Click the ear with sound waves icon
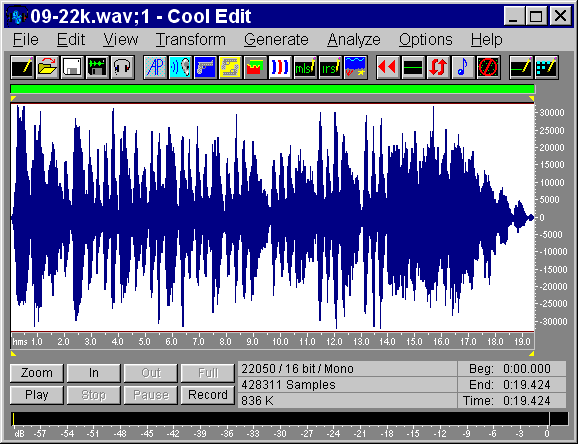578x444 pixels. pyautogui.click(x=180, y=67)
